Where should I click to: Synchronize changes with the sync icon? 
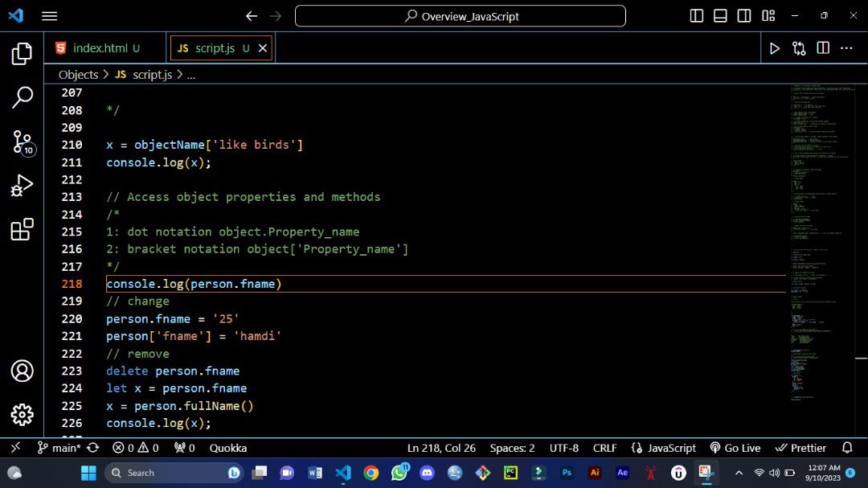point(93,448)
